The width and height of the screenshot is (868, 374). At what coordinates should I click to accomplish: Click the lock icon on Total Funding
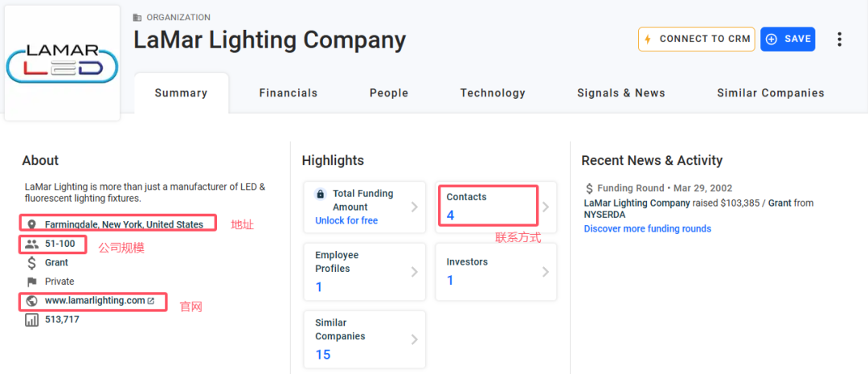coord(321,194)
